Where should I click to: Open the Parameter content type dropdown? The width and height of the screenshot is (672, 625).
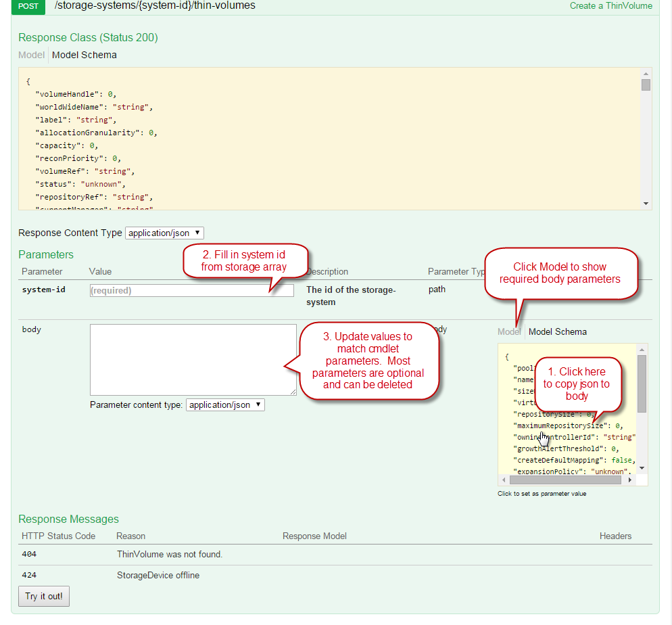click(x=225, y=405)
